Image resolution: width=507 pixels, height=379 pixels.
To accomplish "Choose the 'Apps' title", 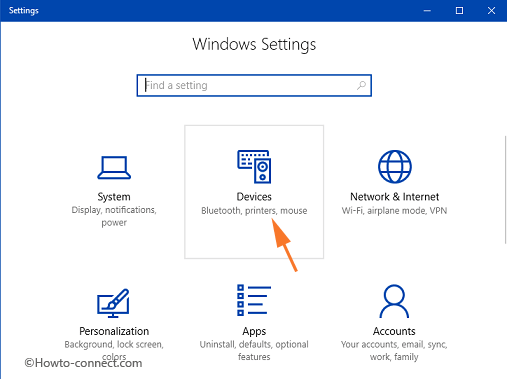I will 254,331.
